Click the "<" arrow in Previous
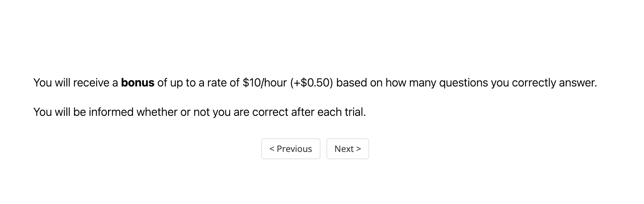Screen dimensions: 644x204 point(272,149)
